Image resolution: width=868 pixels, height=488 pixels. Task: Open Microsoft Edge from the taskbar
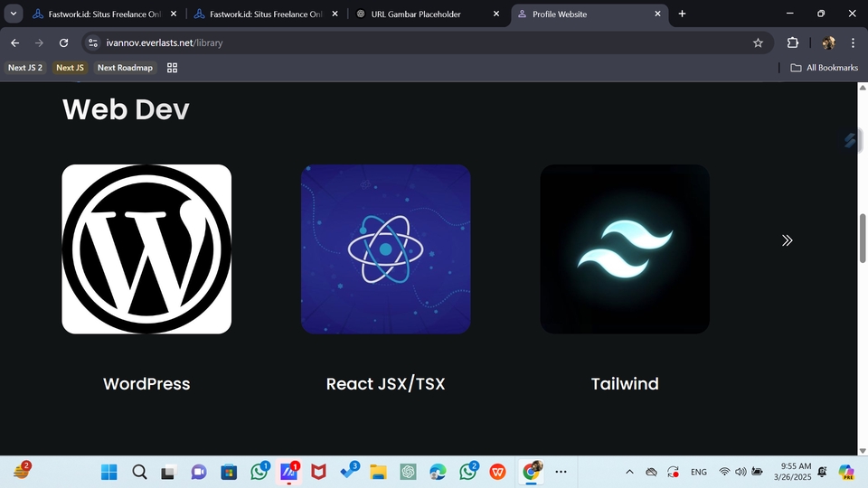[x=438, y=472]
